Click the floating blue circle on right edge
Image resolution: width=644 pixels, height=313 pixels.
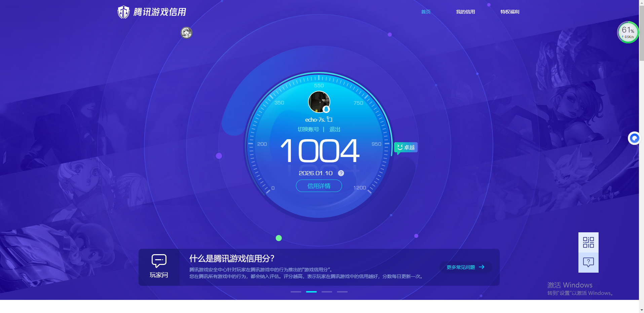pos(634,138)
